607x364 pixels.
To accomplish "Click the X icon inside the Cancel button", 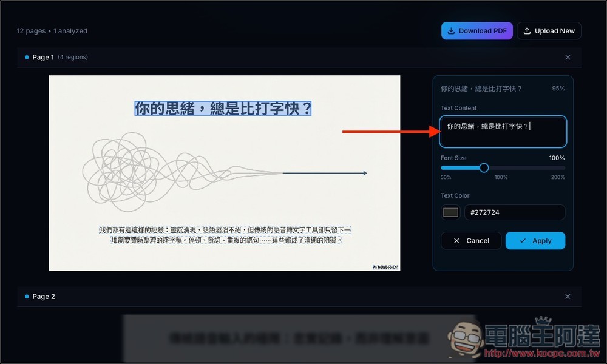I will tap(456, 240).
